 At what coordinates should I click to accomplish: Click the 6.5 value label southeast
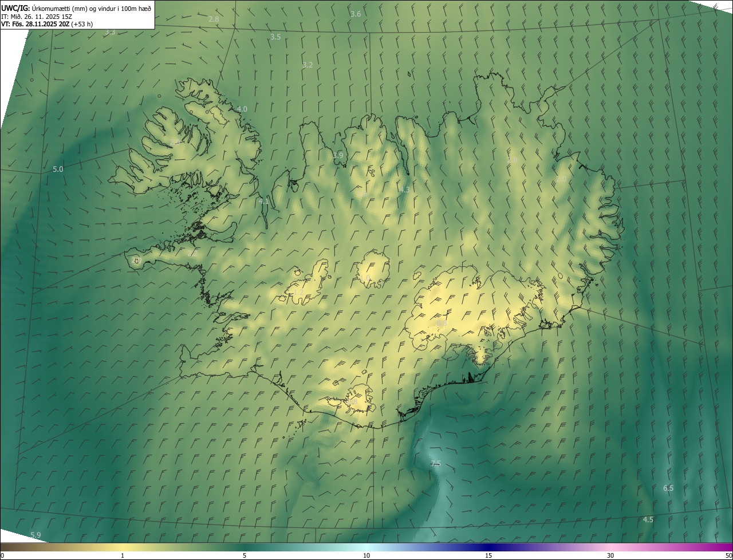[668, 488]
